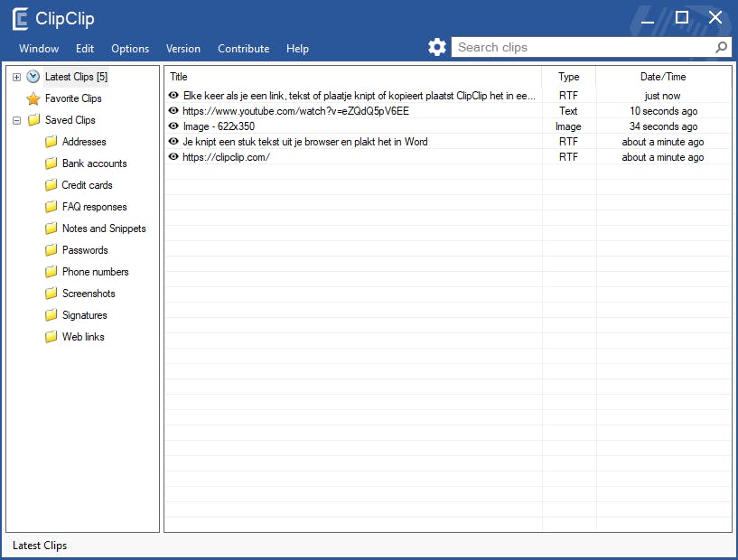This screenshot has width=738, height=560.
Task: Click the Favorite Clips star icon
Action: (x=33, y=98)
